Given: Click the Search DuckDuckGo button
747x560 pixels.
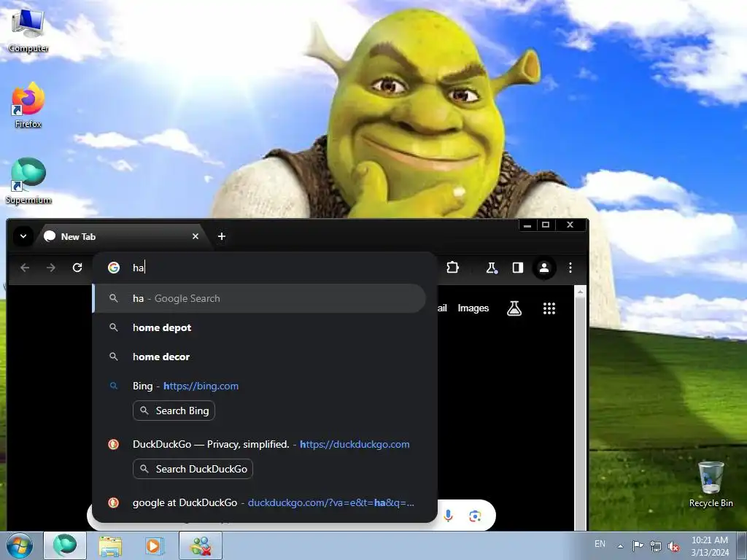Looking at the screenshot, I should point(193,469).
